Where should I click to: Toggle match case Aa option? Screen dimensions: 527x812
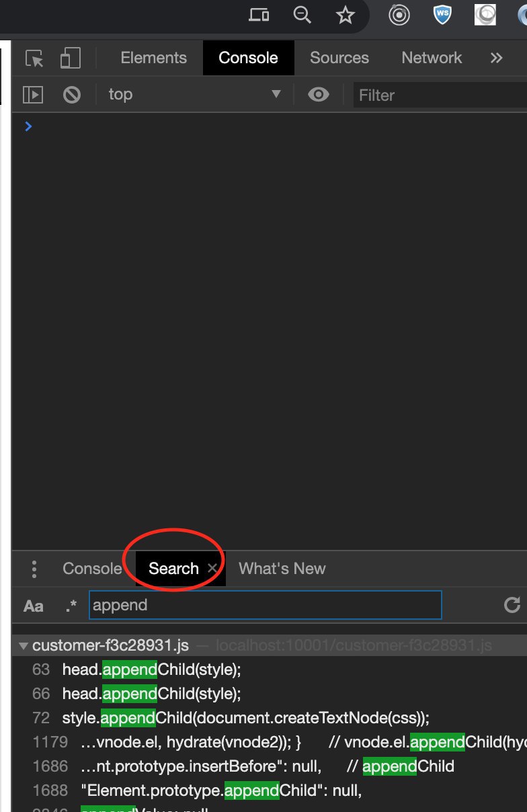click(x=34, y=606)
